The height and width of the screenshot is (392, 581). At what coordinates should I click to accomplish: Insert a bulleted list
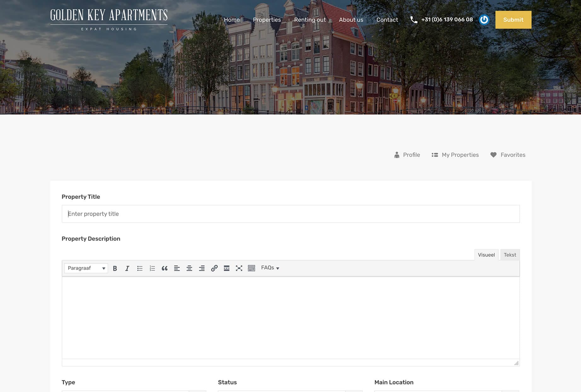[140, 268]
